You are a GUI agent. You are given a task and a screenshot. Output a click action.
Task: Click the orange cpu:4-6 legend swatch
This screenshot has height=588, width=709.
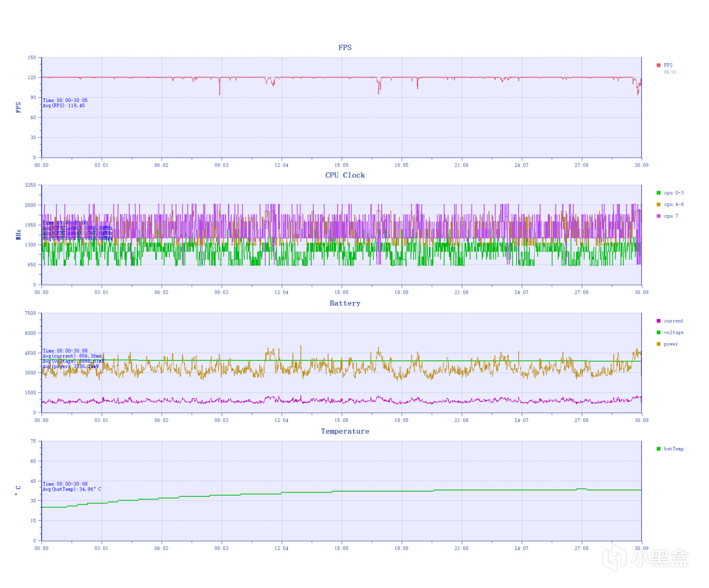coord(658,205)
